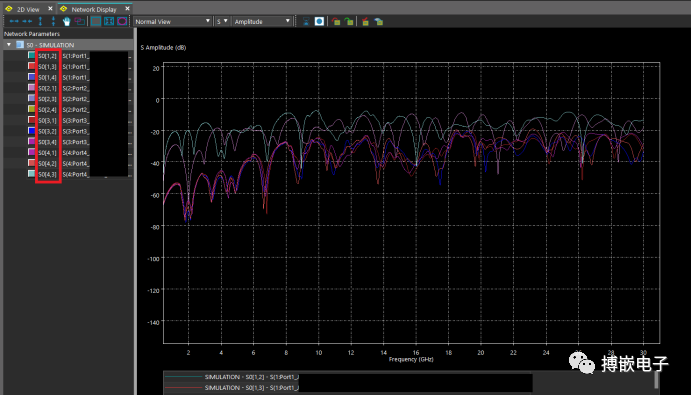The height and width of the screenshot is (395, 692).
Task: Select the zoom window rectangles tool
Action: [x=80, y=21]
